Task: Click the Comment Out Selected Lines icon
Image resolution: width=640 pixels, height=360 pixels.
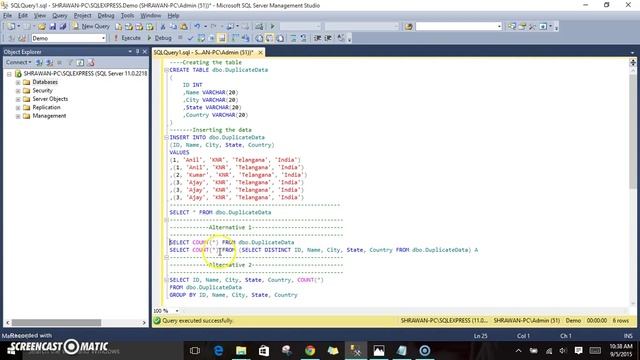Action: [293, 38]
